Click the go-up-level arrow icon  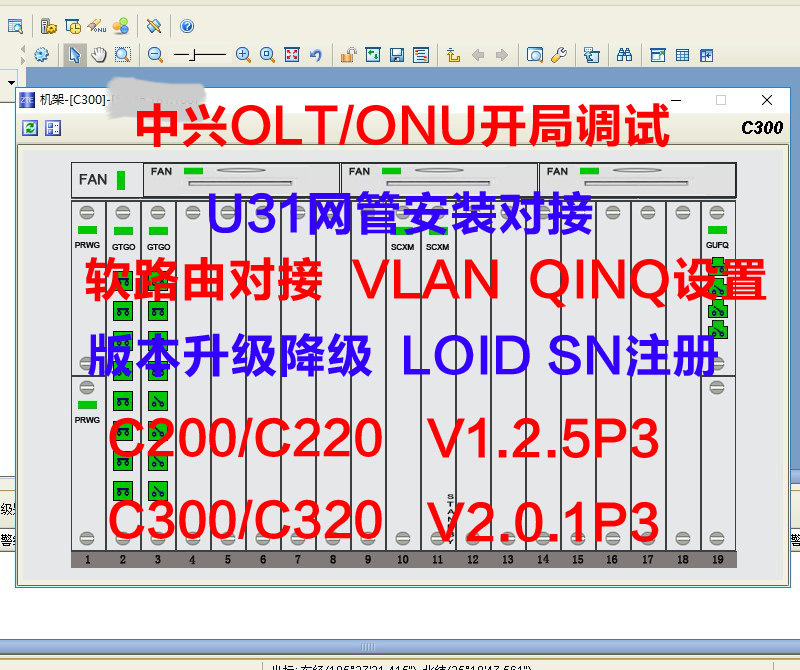click(x=453, y=55)
